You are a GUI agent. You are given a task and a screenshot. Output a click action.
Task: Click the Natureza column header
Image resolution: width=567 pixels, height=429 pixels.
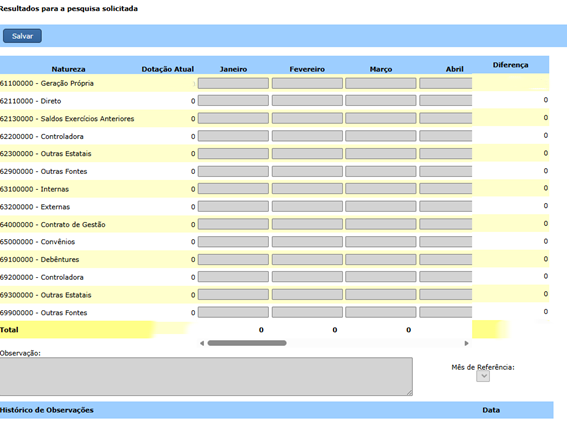68,69
